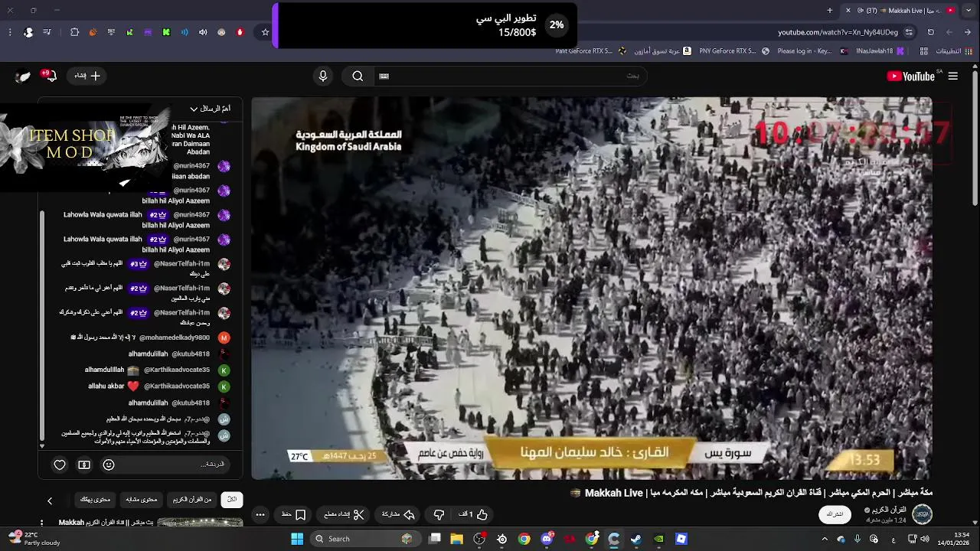
Task: Open Super Chat dollar icon in chat
Action: 84,465
